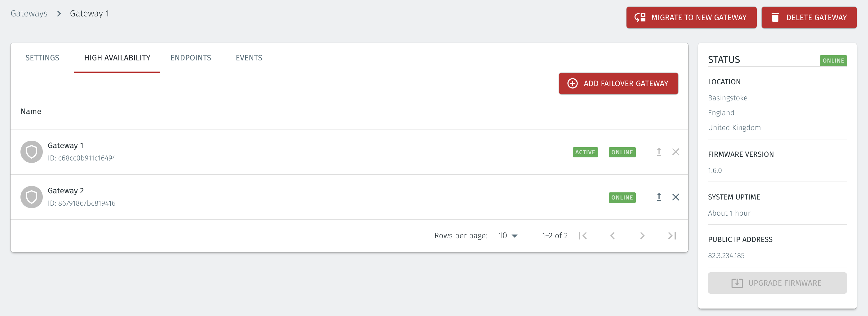Select the Settings tab
Screen dimensions: 868x316
coord(42,58)
